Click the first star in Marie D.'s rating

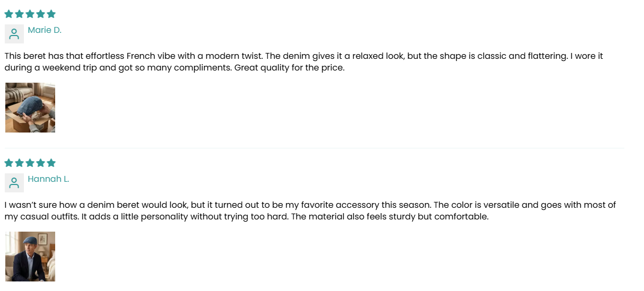pos(9,14)
